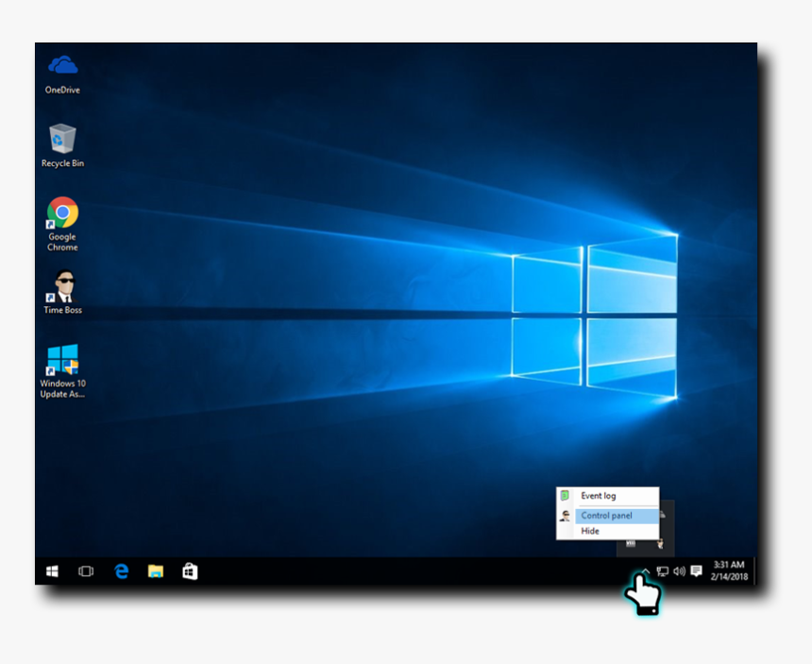Run the Windows 10 Update Assistant
The image size is (812, 664).
pyautogui.click(x=61, y=359)
